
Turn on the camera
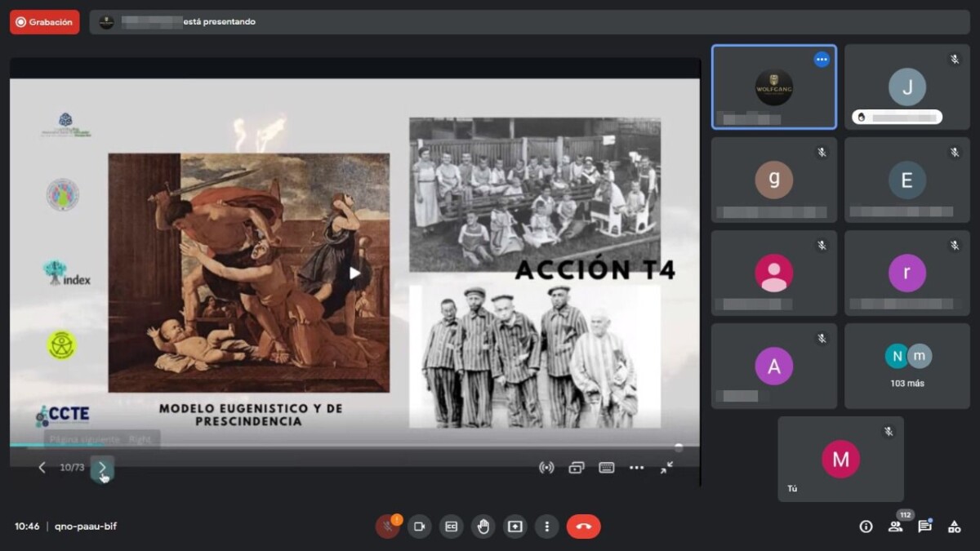tap(419, 527)
